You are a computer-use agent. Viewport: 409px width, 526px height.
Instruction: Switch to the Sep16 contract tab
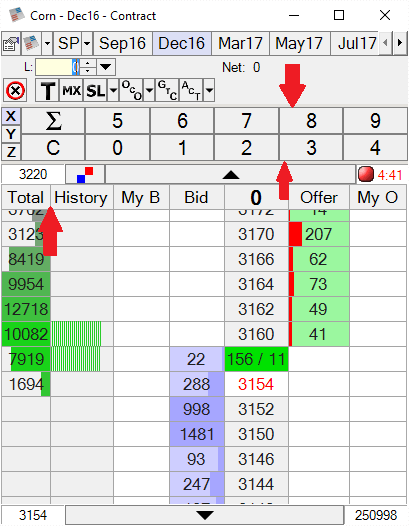[x=122, y=44]
